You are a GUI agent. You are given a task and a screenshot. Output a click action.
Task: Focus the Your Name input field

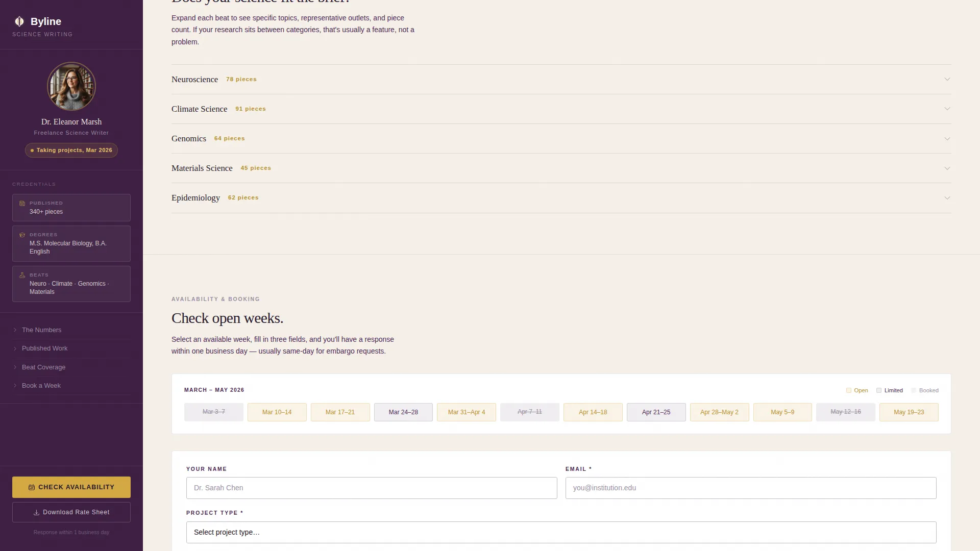[x=372, y=488]
